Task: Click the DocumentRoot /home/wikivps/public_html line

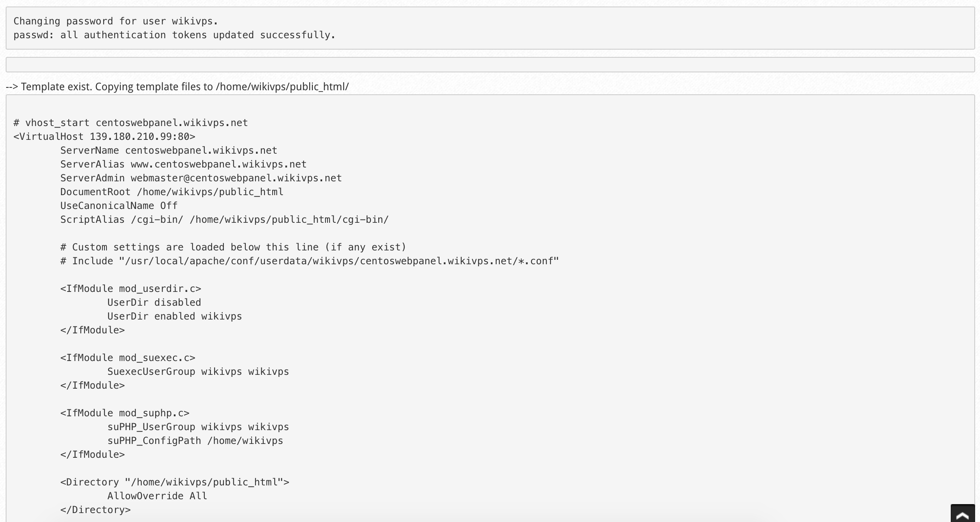Action: click(172, 192)
